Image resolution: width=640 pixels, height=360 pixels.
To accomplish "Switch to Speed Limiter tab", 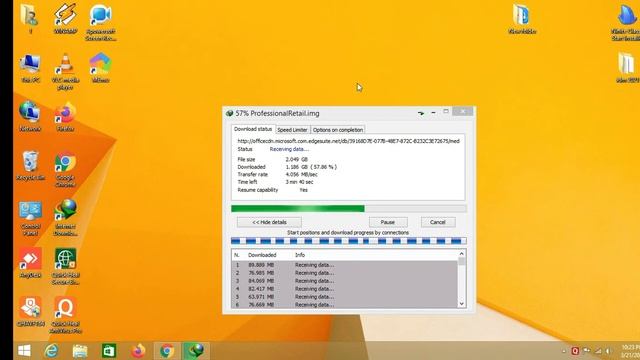I will pos(292,130).
